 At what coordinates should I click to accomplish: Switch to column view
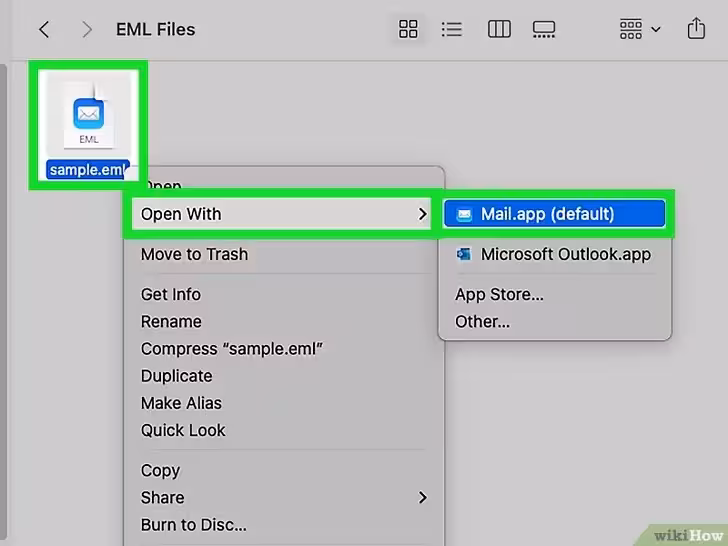click(499, 29)
